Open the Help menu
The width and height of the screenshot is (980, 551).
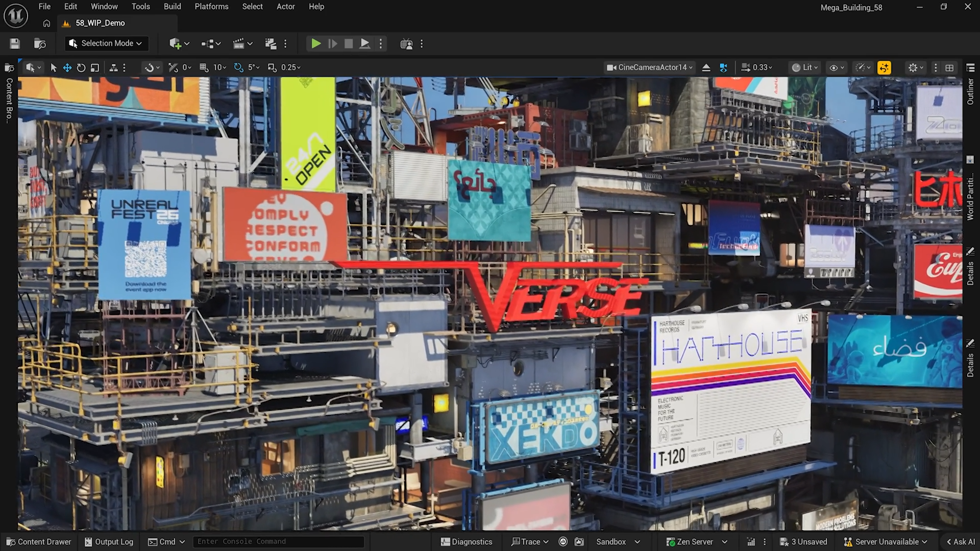click(316, 7)
